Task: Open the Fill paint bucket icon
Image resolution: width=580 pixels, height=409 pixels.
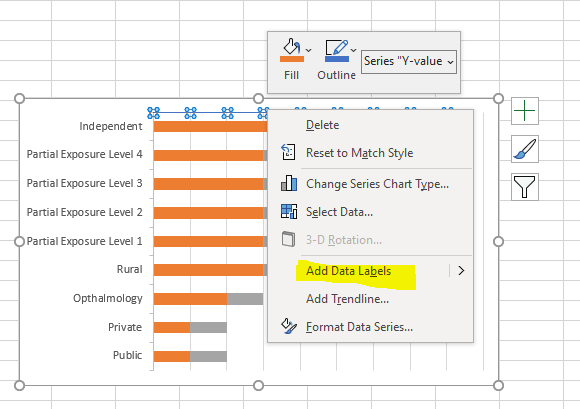Action: (291, 47)
